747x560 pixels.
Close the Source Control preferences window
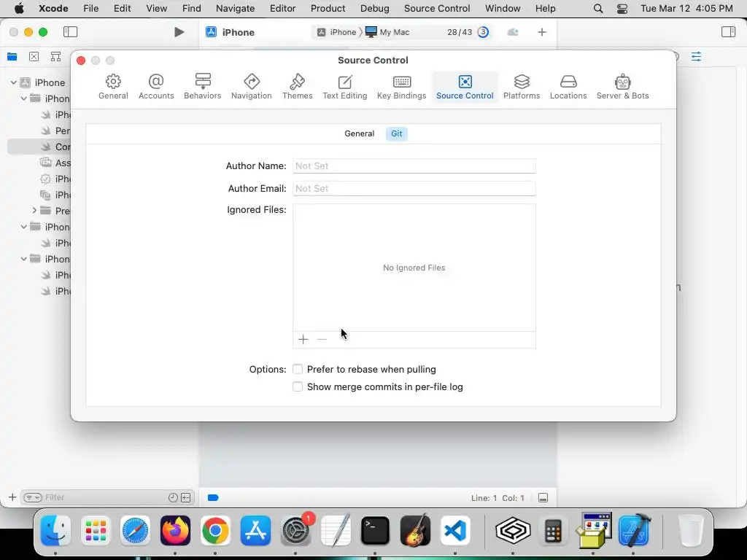(81, 61)
